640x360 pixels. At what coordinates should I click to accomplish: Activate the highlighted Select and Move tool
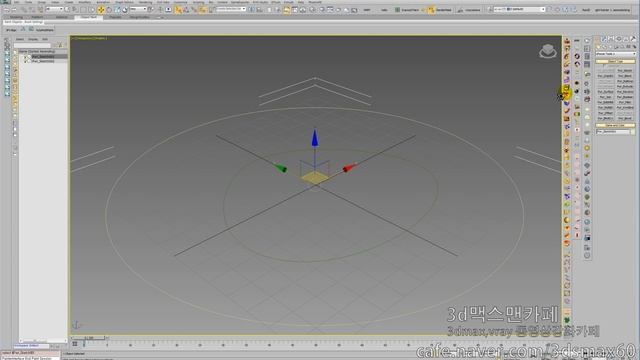pyautogui.click(x=100, y=9)
